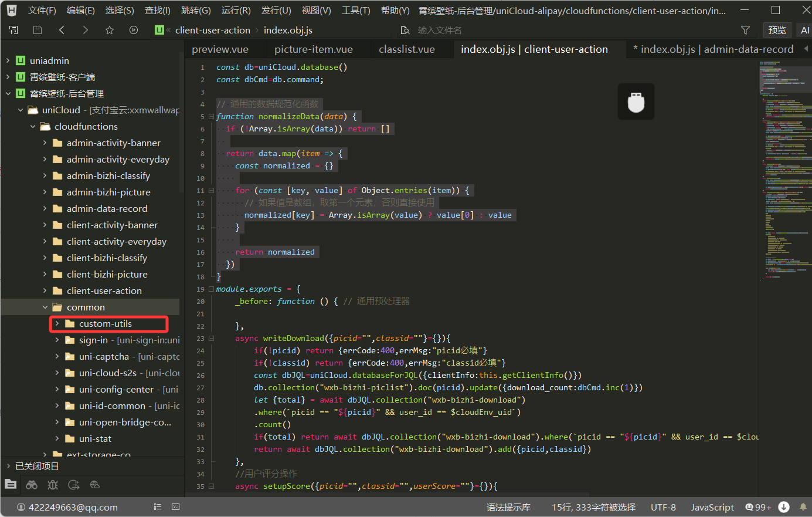
Task: Click the 输入文件名 file search field
Action: 440,30
